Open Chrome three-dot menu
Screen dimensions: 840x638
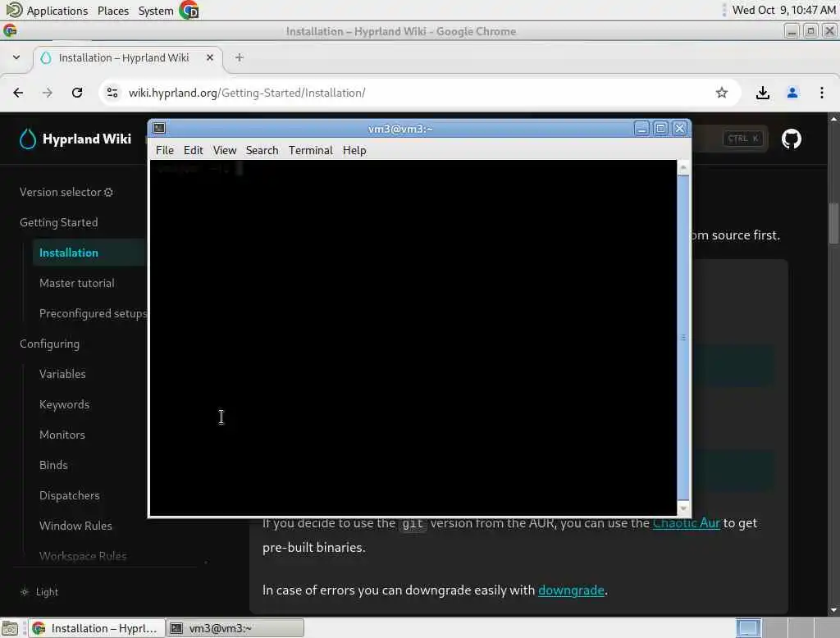[x=822, y=93]
